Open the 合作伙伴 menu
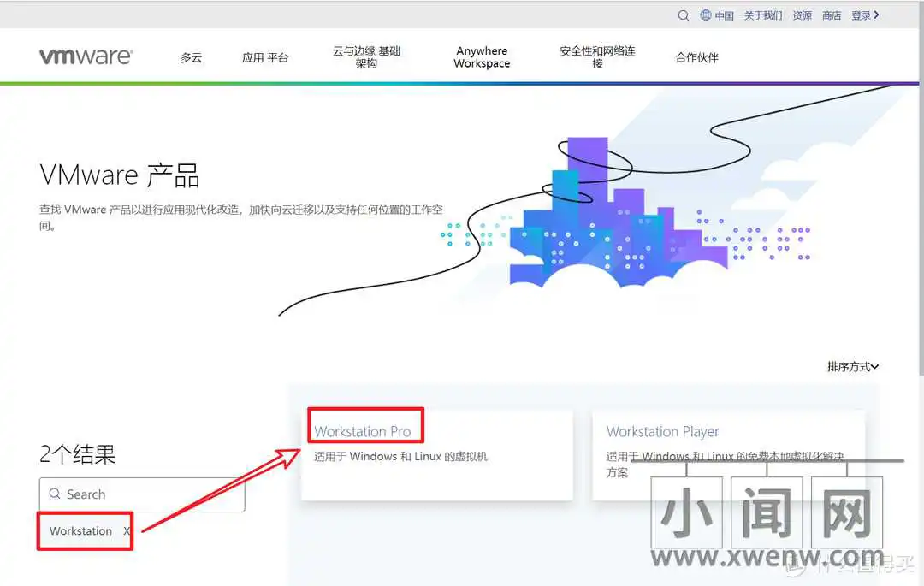Screen dimensions: 924x586 696,57
